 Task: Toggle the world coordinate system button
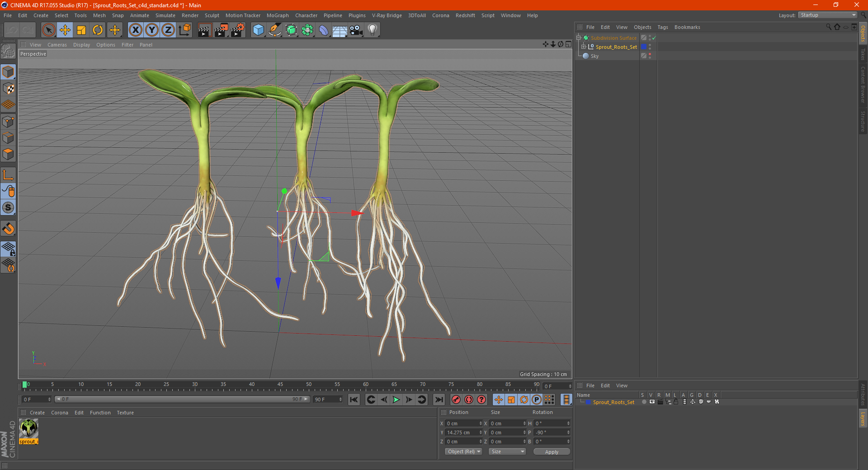[184, 30]
